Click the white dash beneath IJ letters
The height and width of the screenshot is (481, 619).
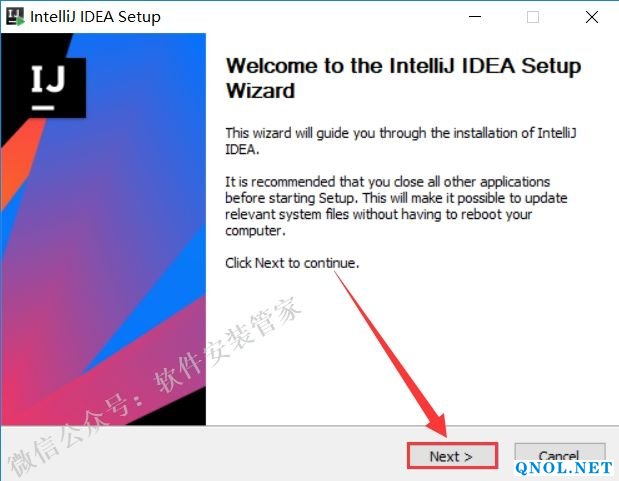(x=43, y=107)
